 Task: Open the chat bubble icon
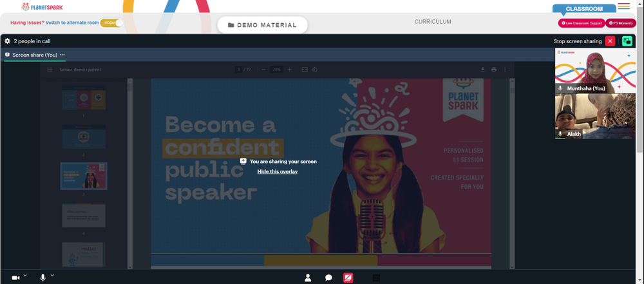point(328,278)
